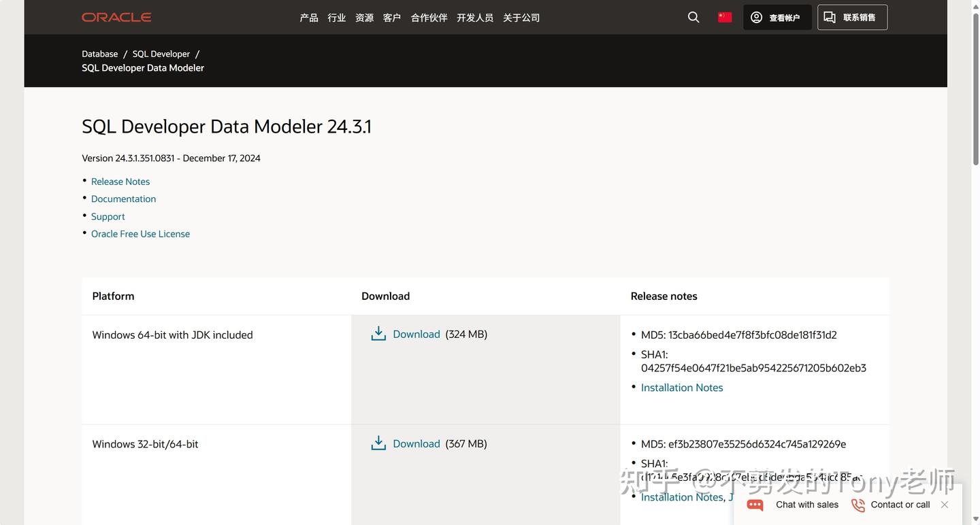Open Installation Notes for Windows 64-bit

682,388
